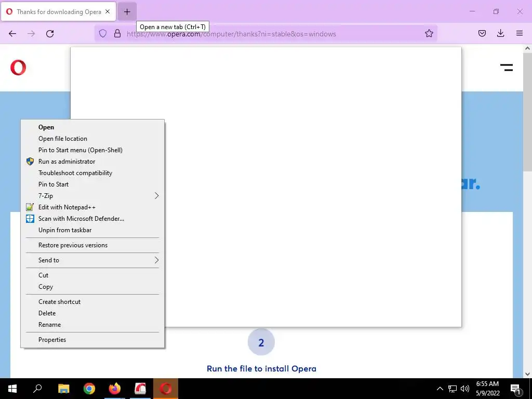Select Open file location
532x399 pixels.
coord(92,138)
